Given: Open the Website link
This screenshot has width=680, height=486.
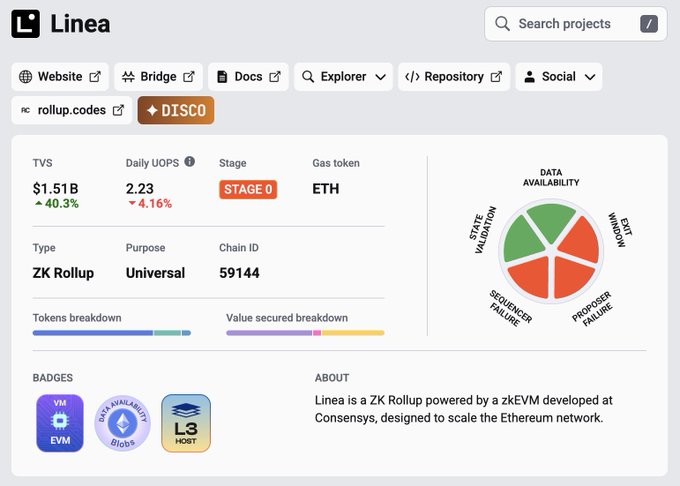Looking at the screenshot, I should point(60,77).
